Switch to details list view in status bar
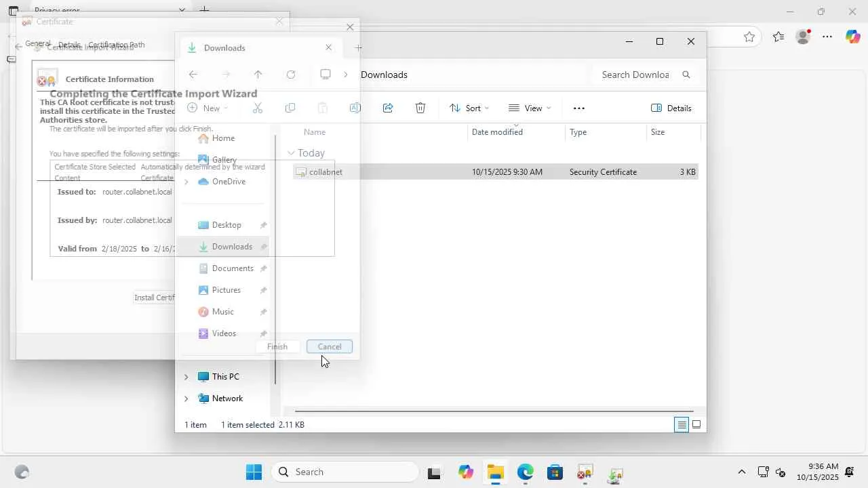The height and width of the screenshot is (488, 868). 682,425
